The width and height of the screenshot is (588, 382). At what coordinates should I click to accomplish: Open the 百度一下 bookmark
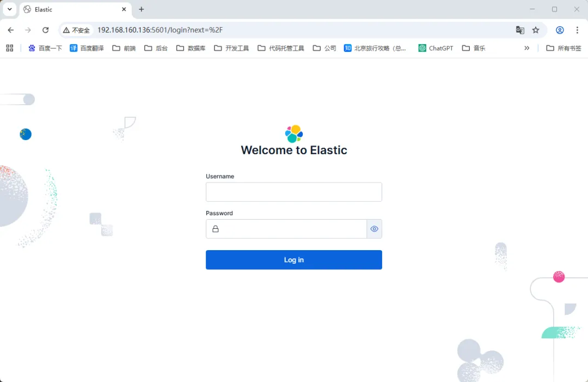pos(45,48)
